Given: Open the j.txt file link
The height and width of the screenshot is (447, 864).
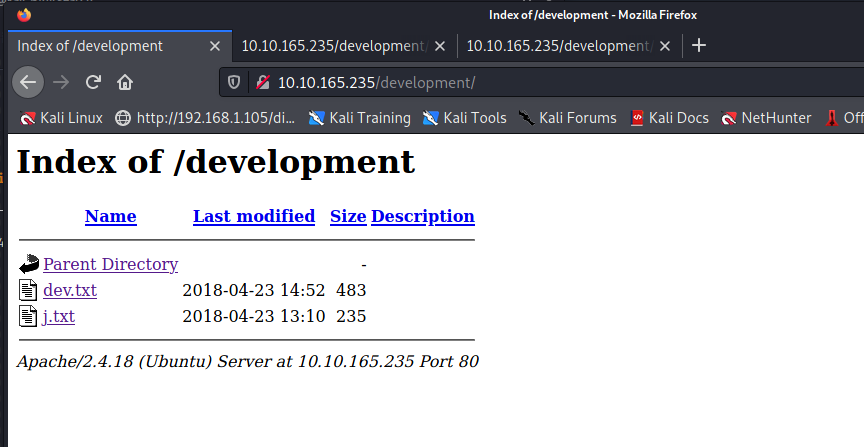Looking at the screenshot, I should point(59,316).
